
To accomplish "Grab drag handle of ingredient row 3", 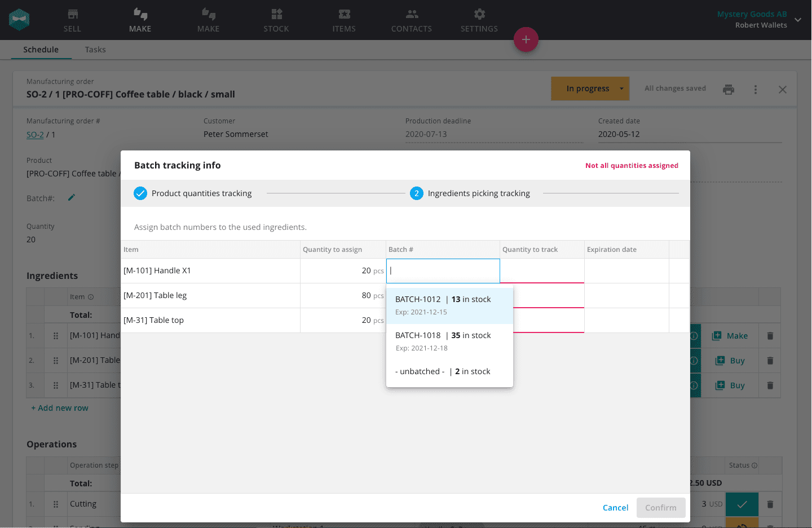I will 56,385.
